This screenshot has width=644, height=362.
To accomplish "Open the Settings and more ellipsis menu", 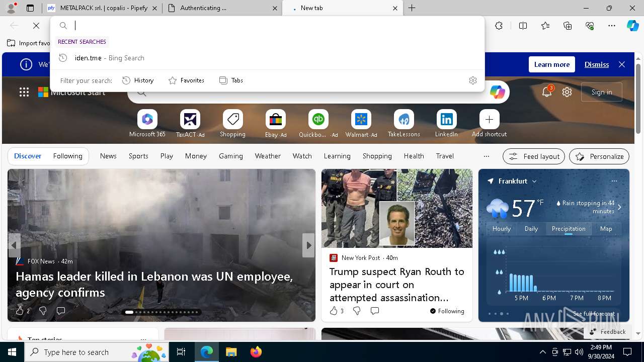I will point(612,26).
